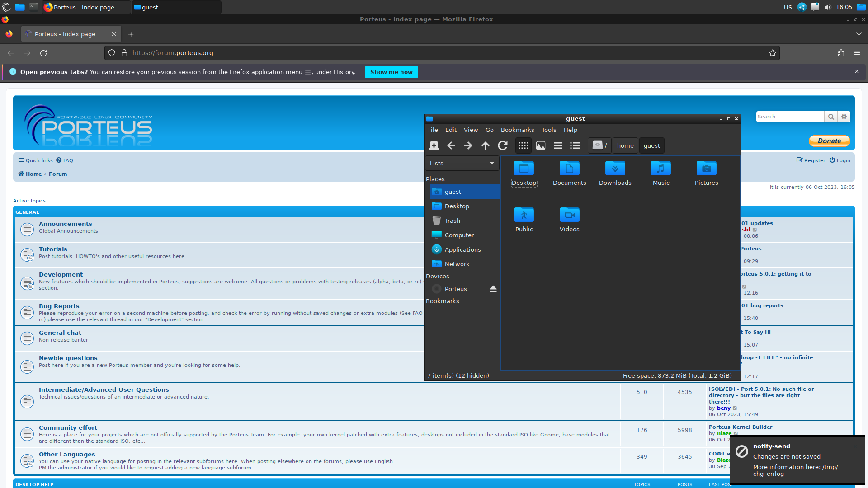Expand the Lists side pane dropdown

click(x=462, y=163)
